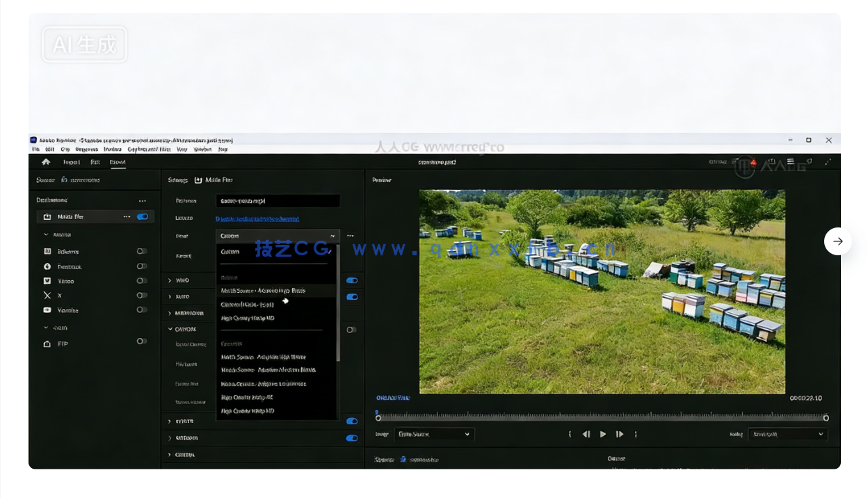This screenshot has height=498, width=868.
Task: Switch to the Import tab
Action: [x=72, y=161]
